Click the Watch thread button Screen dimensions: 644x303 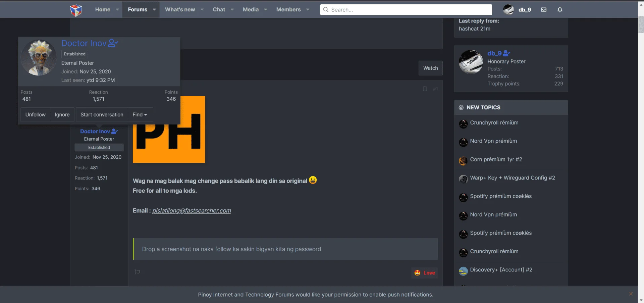click(431, 68)
